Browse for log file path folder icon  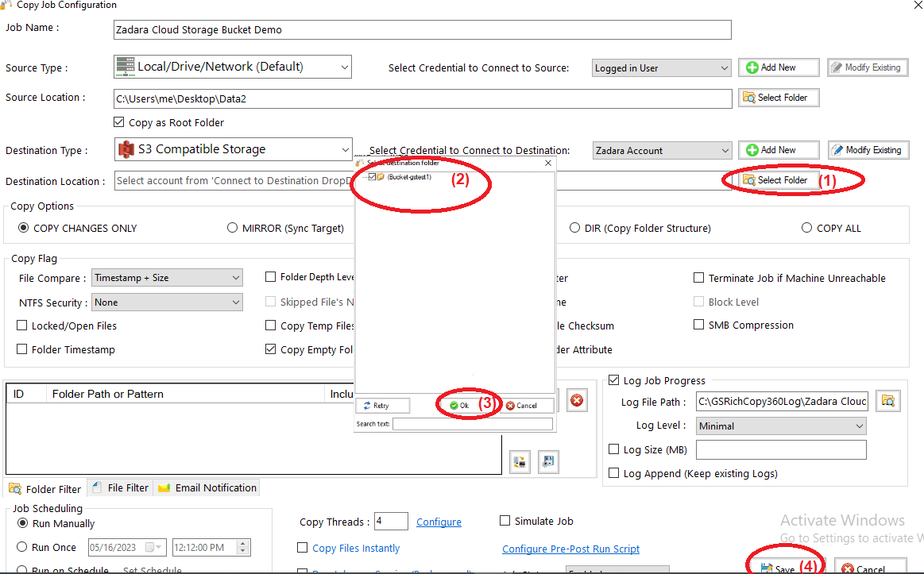click(887, 401)
